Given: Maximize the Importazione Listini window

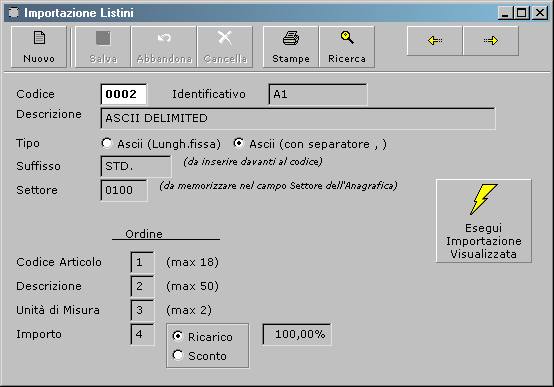Looking at the screenshot, I should point(521,13).
